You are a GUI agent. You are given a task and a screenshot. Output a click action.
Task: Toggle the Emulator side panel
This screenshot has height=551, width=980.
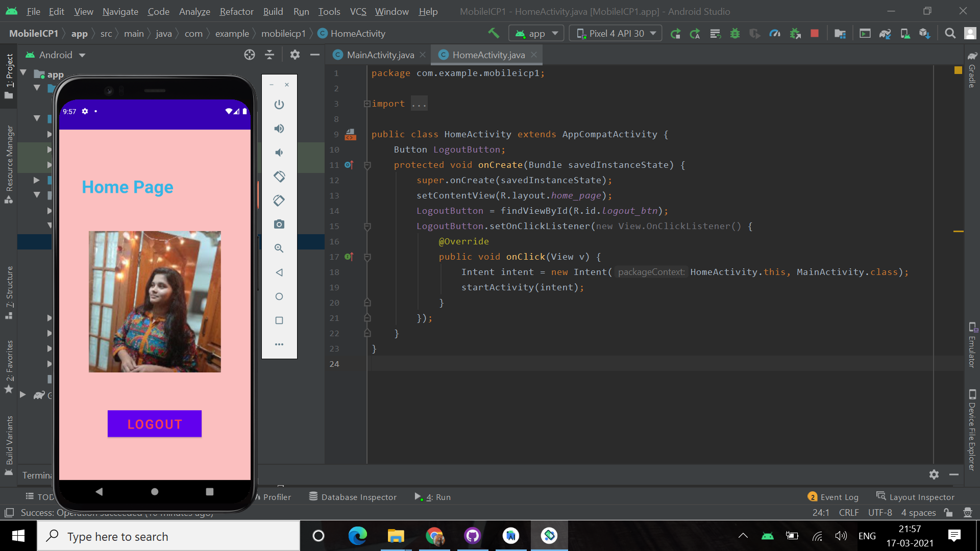(972, 346)
